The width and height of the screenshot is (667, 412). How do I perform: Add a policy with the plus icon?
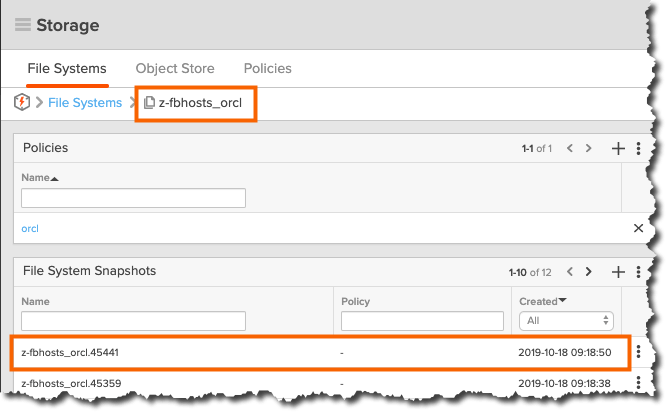point(618,148)
